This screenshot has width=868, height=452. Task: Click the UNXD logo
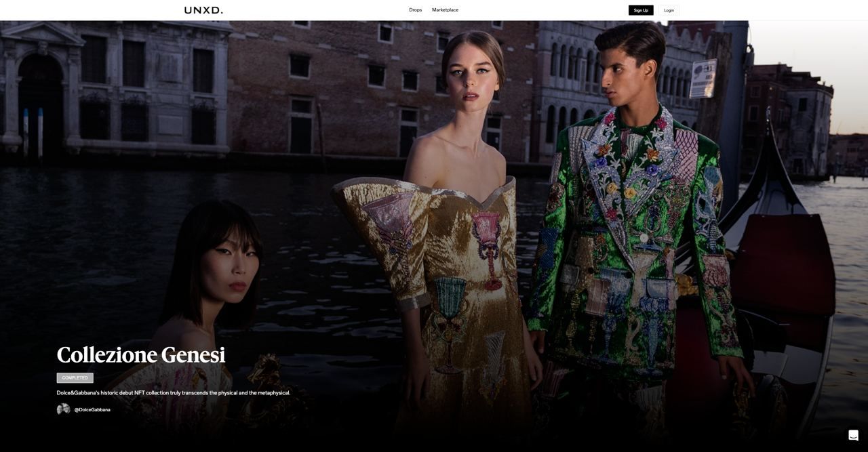pyautogui.click(x=203, y=10)
